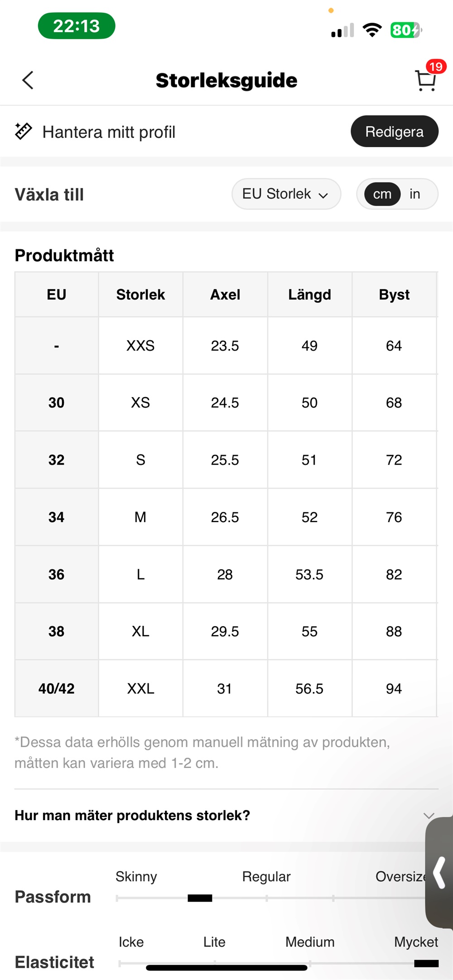Tap the chevron beside measuring guide

click(x=429, y=816)
